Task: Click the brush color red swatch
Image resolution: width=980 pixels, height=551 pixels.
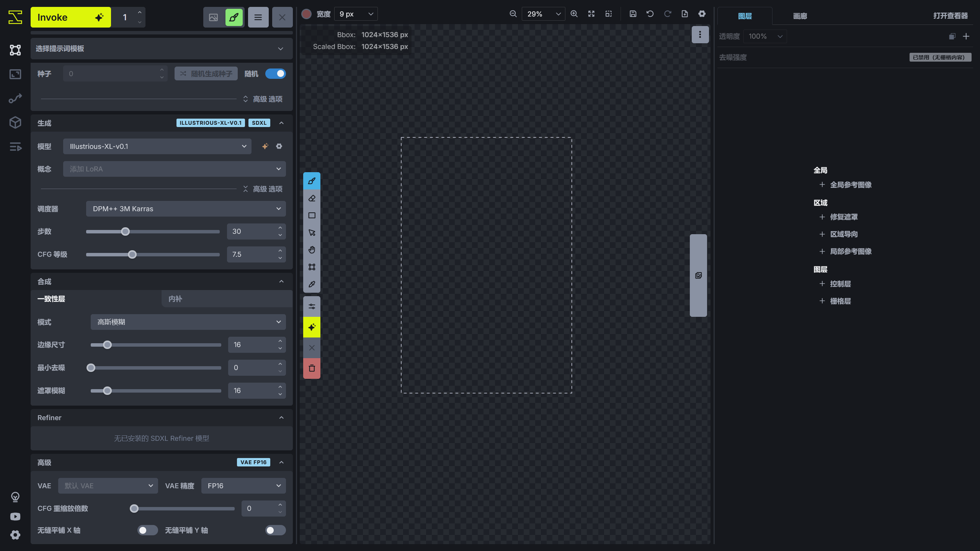Action: click(306, 14)
